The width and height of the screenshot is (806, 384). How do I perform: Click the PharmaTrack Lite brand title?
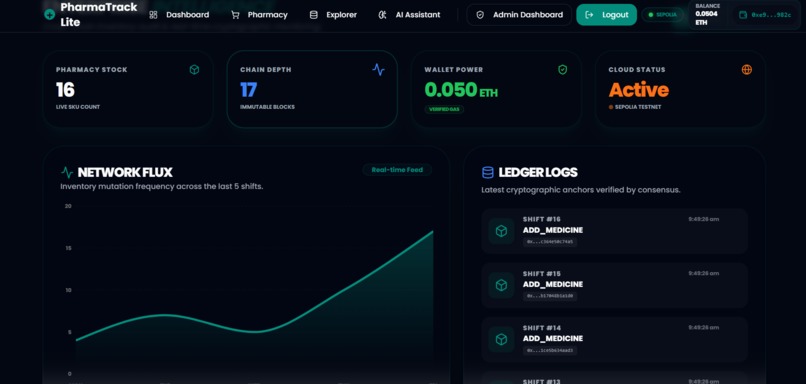99,15
